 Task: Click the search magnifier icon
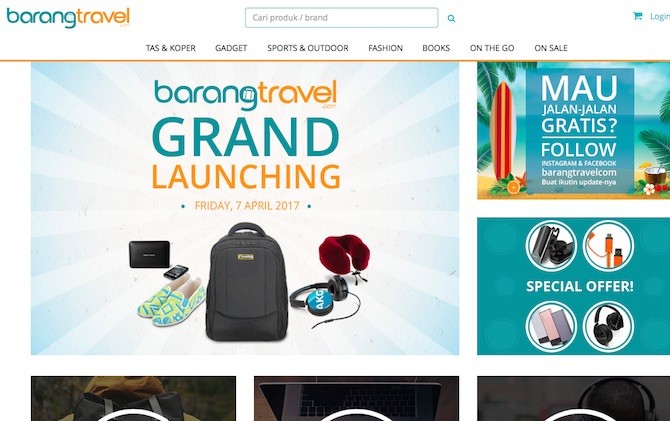(451, 18)
